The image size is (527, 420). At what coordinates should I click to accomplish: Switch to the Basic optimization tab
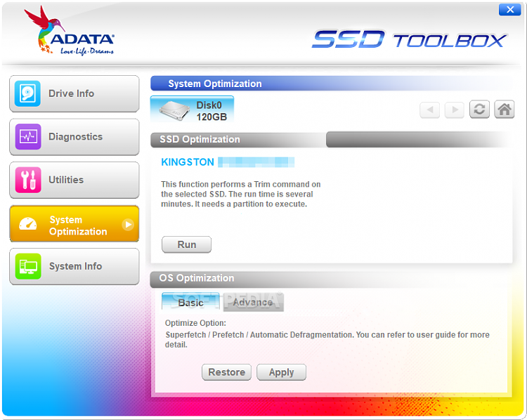[x=190, y=301]
